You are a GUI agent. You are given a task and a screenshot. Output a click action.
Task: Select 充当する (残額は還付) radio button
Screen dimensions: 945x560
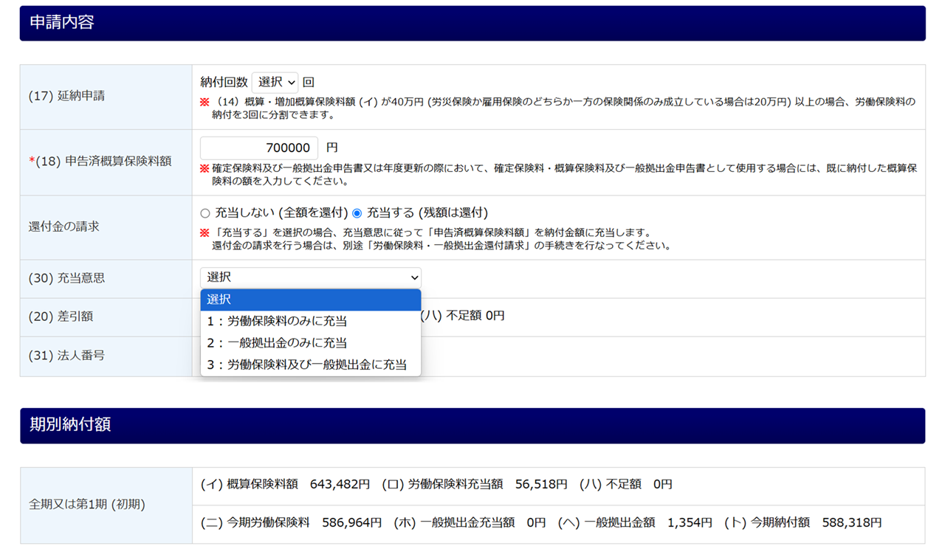[357, 213]
